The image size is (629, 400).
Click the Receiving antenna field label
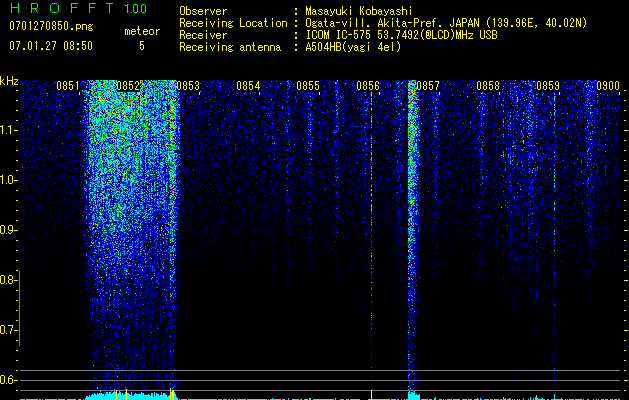tap(230, 47)
